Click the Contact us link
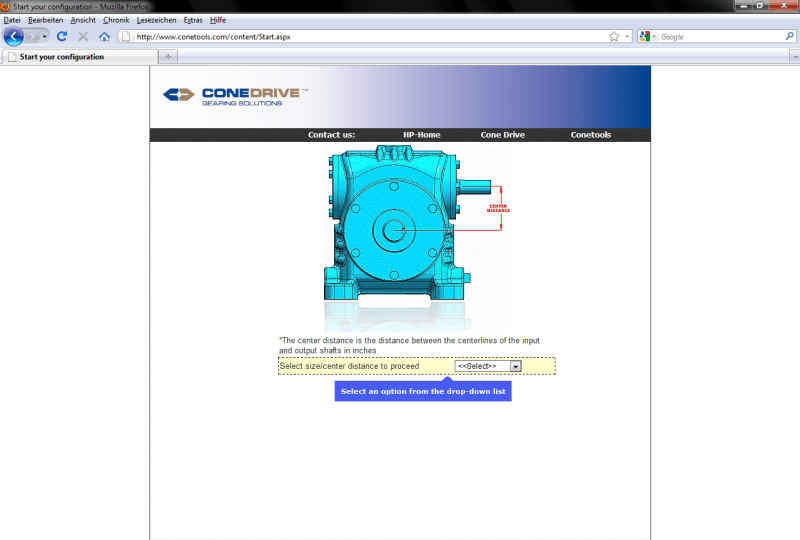Screen dimensions: 800x540 (x=331, y=135)
